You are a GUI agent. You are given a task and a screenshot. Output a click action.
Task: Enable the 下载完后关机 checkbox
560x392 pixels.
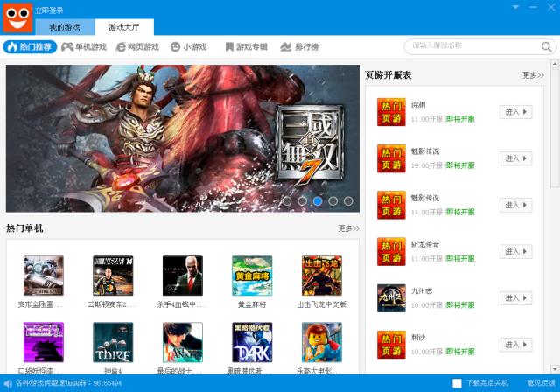pos(457,383)
